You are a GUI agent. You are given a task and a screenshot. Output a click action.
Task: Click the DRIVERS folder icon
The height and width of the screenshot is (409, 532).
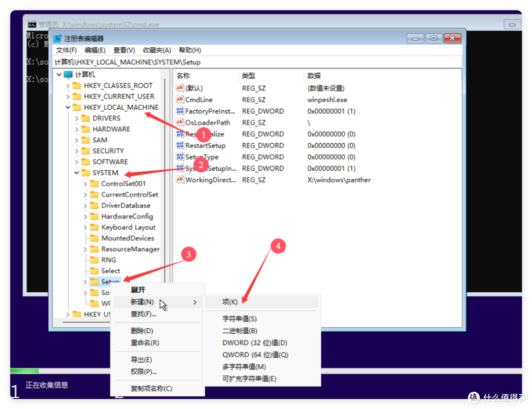(x=86, y=118)
